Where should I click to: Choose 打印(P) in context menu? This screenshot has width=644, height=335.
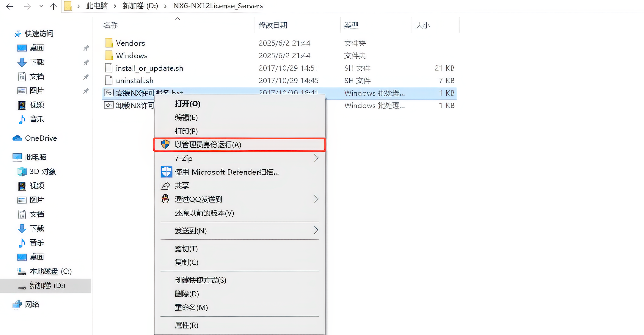(x=240, y=131)
